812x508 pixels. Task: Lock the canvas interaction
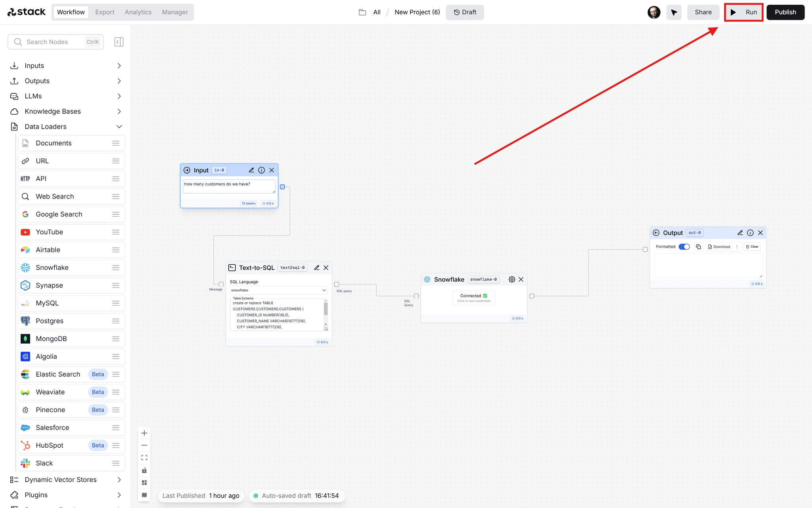(x=144, y=470)
